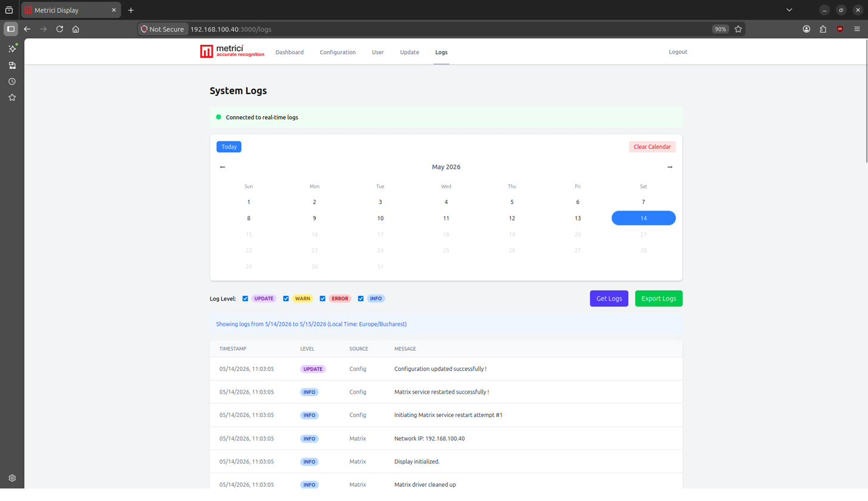Select May 7 on the calendar
The height and width of the screenshot is (501, 868).
643,202
